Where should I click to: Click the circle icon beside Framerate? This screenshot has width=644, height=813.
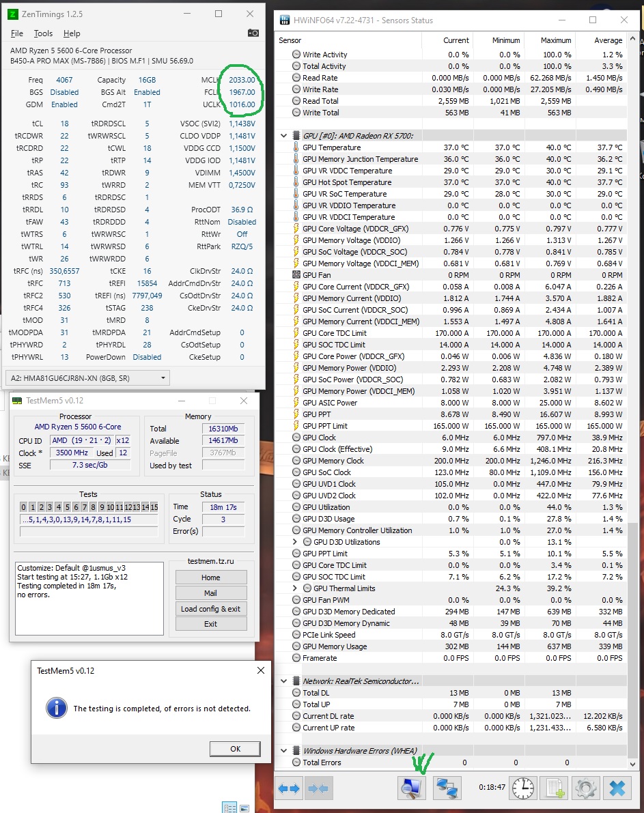point(296,658)
